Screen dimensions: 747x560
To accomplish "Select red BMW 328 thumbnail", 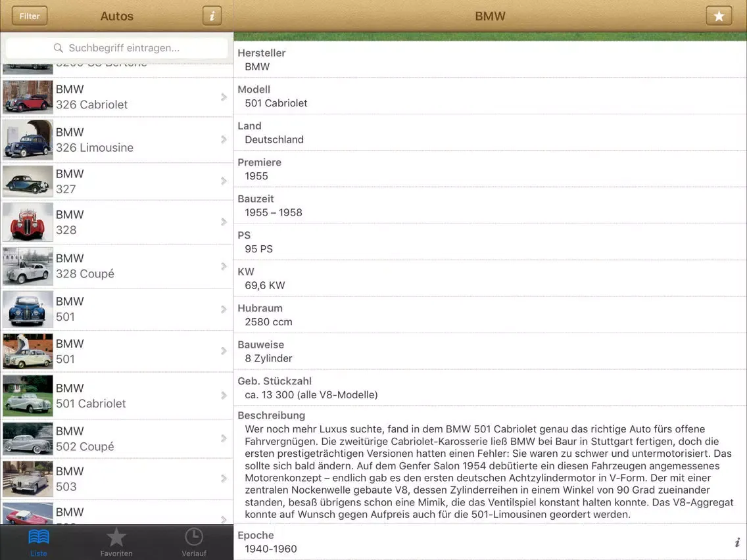I will (x=28, y=222).
